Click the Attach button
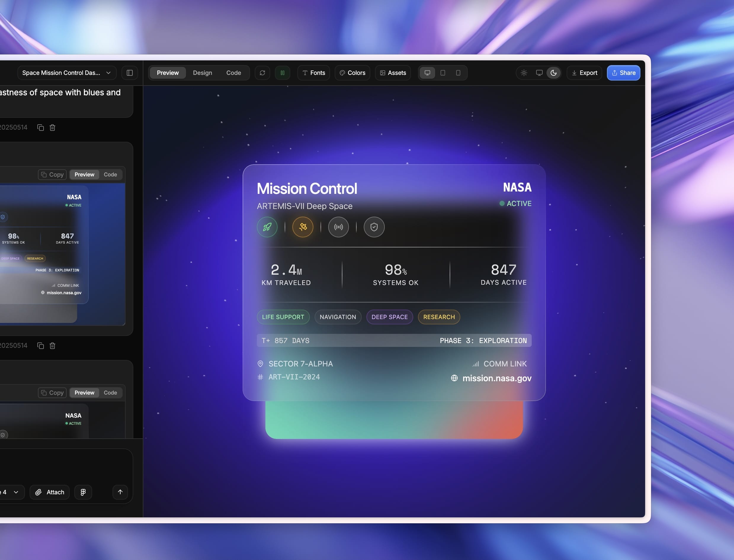The image size is (734, 560). (50, 492)
